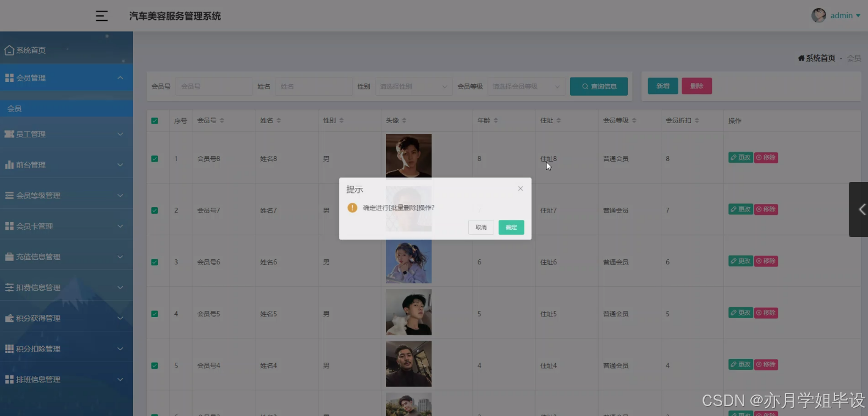Screen dimensions: 868x416
Task: Open the 积分扣除管理 menu
Action: [67, 349]
